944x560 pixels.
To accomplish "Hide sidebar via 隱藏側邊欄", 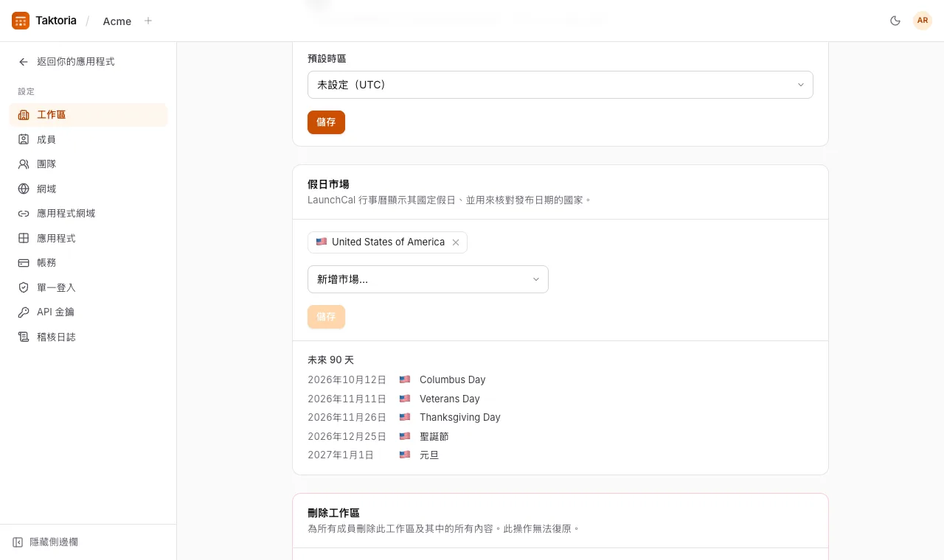I will pyautogui.click(x=46, y=542).
